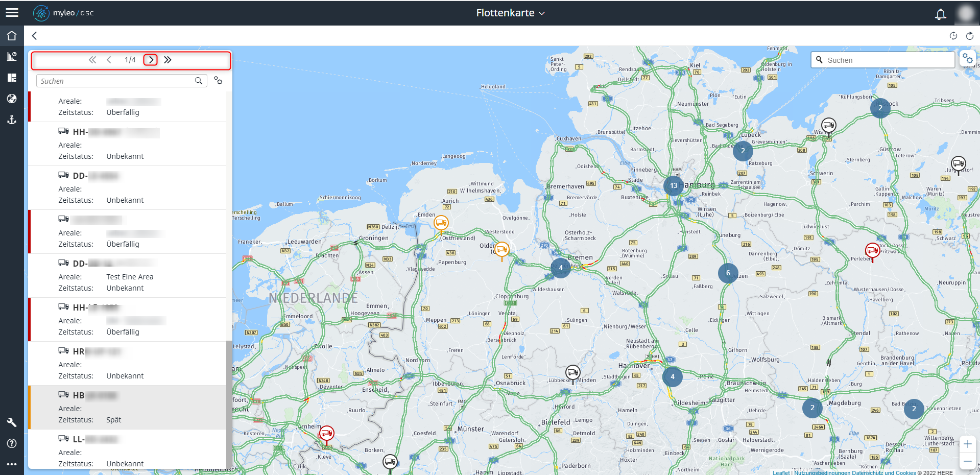Image resolution: width=980 pixels, height=475 pixels.
Task: Click cluster marker 2 near Magdeburg
Action: pyautogui.click(x=812, y=408)
